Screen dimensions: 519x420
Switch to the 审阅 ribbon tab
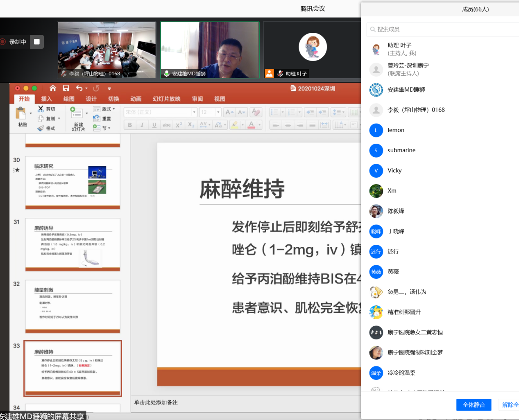197,99
